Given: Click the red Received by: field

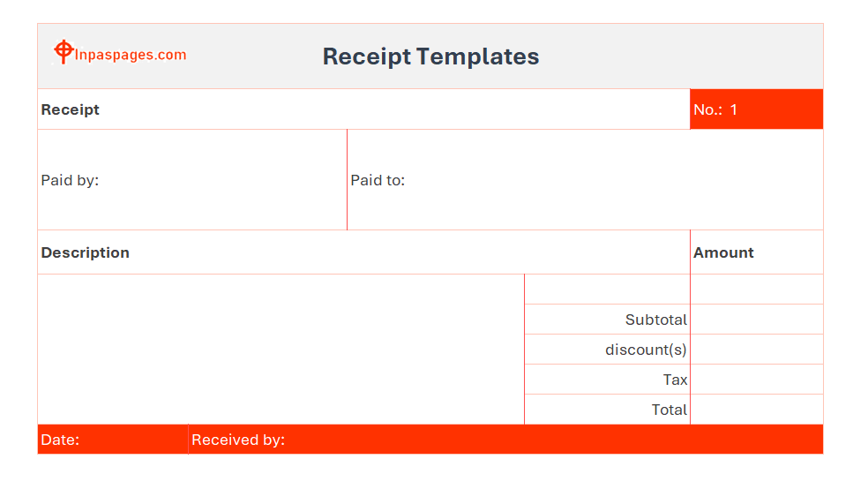Looking at the screenshot, I should 506,440.
